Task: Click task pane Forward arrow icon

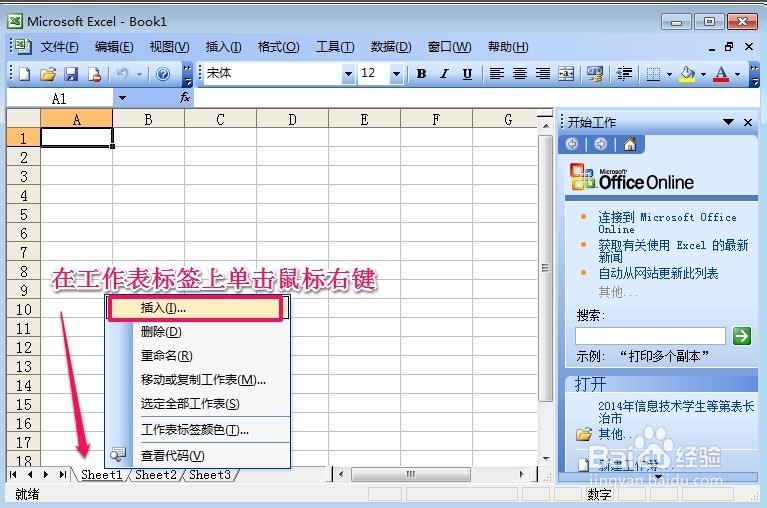Action: click(x=601, y=144)
